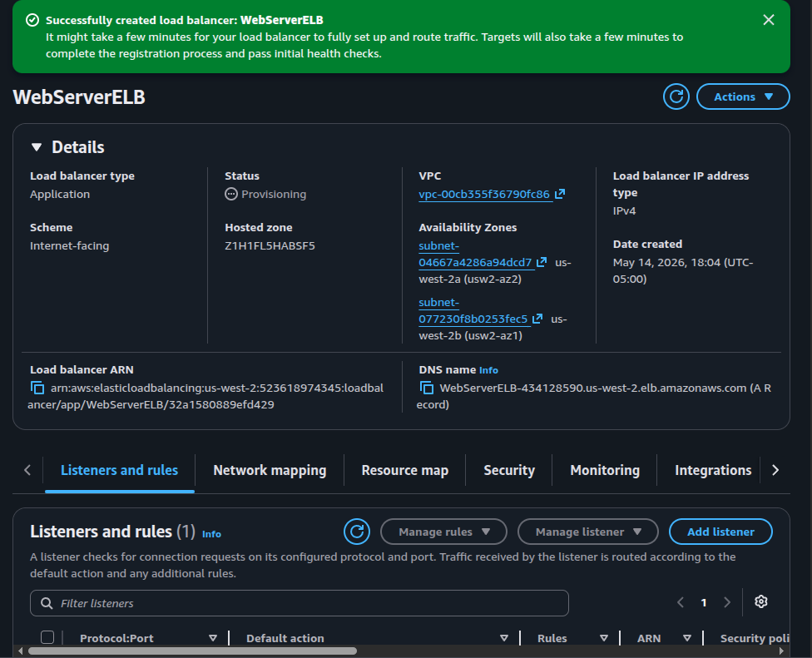Click the Provisioning status icon
The height and width of the screenshot is (658, 812).
coord(231,194)
